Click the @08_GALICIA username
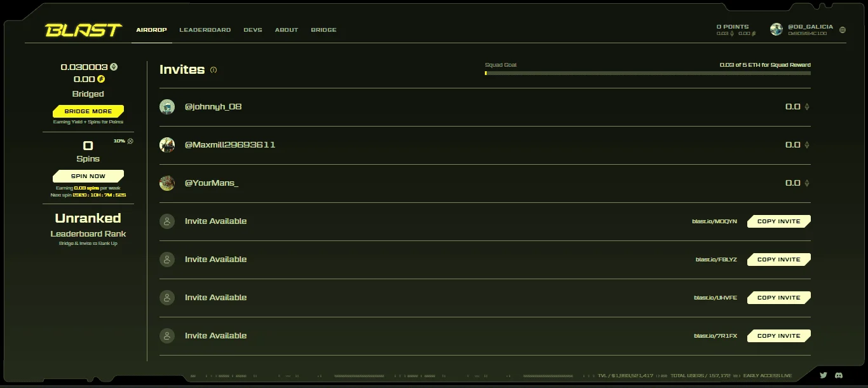This screenshot has width=868, height=388. [810, 27]
